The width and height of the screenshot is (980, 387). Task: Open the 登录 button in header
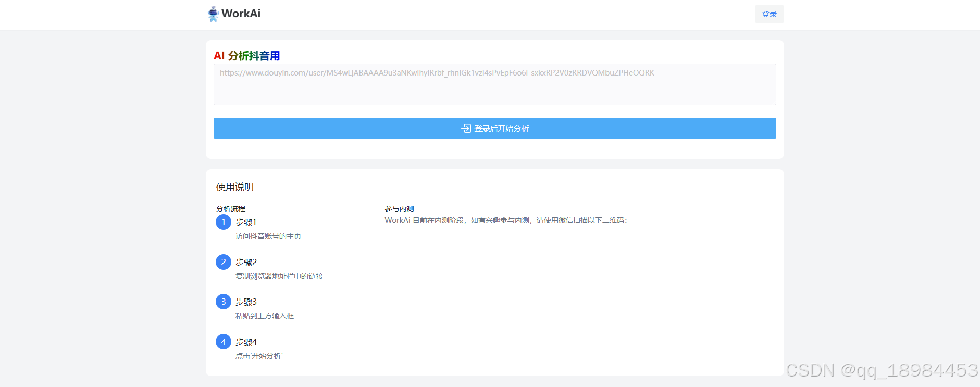pos(769,14)
